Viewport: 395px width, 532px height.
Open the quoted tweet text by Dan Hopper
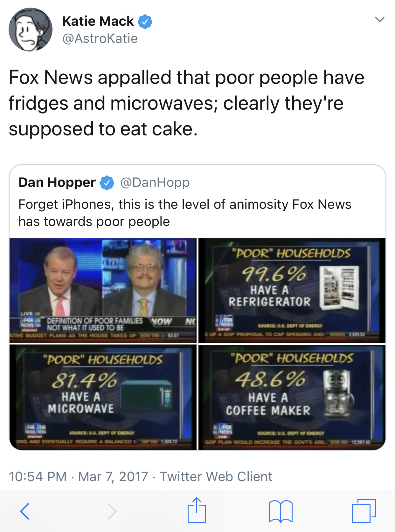click(x=185, y=213)
